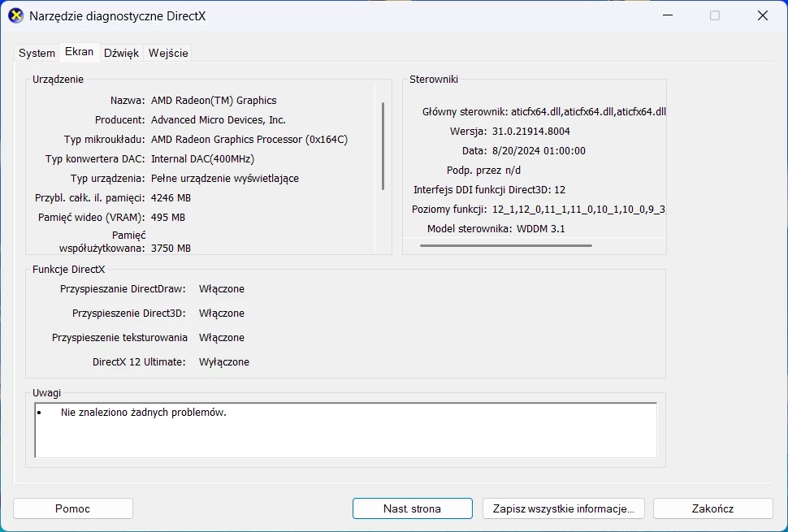
Task: Close the window with the X button
Action: click(x=762, y=15)
